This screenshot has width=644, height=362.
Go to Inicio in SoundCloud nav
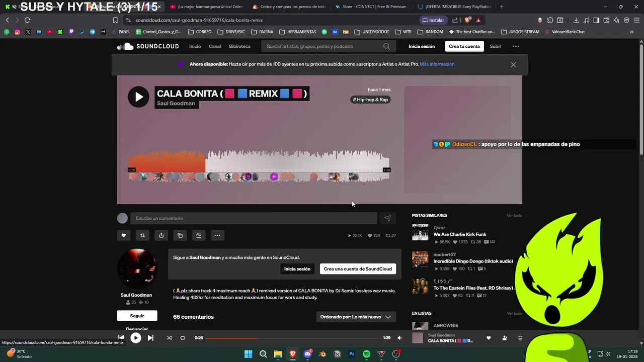(x=195, y=46)
